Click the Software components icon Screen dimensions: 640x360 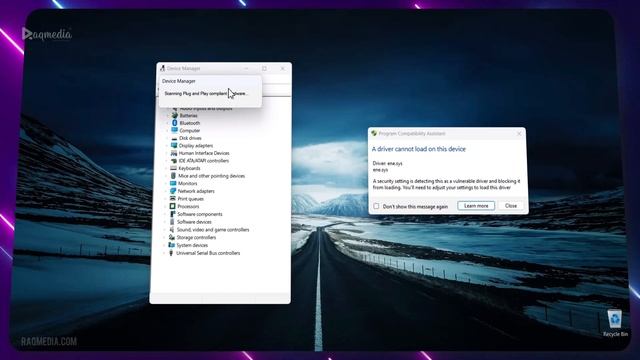[173, 214]
